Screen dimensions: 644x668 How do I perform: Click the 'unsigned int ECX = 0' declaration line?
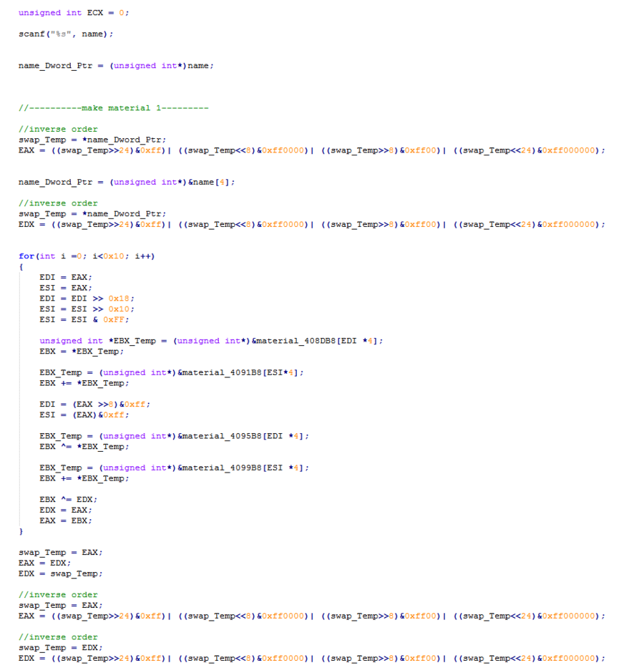coord(74,13)
